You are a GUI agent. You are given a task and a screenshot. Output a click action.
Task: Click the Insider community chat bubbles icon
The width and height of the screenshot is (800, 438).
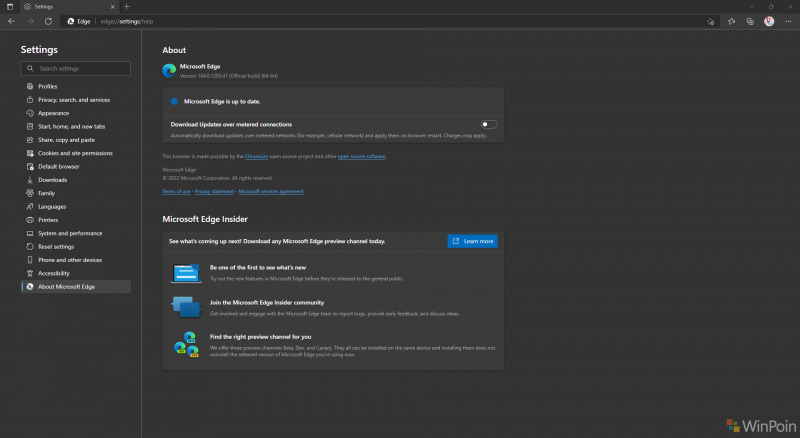click(x=186, y=307)
